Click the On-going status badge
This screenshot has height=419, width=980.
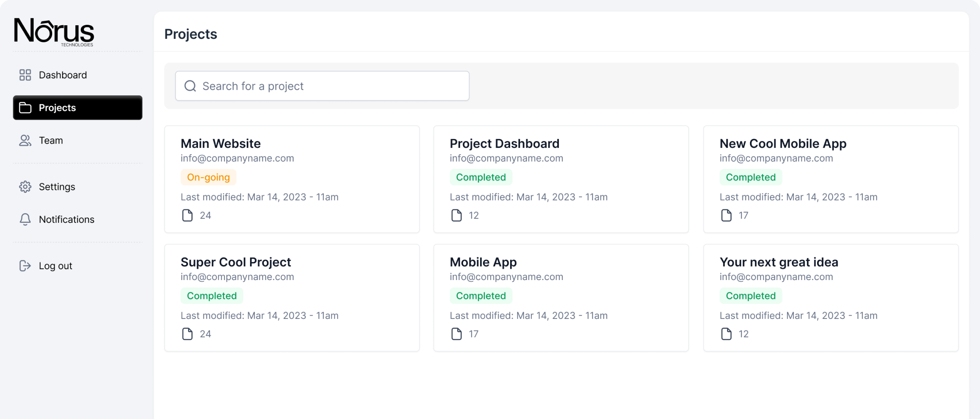click(208, 177)
